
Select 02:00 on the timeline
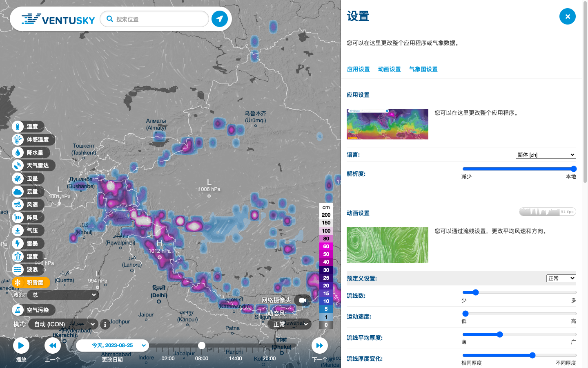[x=168, y=359]
